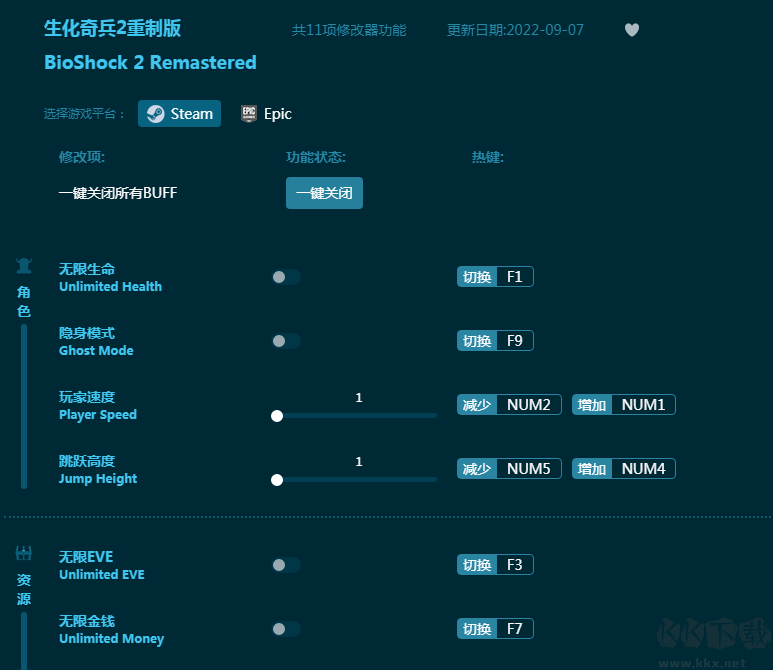Select the Steam platform button
Screen dimensions: 773x670
point(179,114)
